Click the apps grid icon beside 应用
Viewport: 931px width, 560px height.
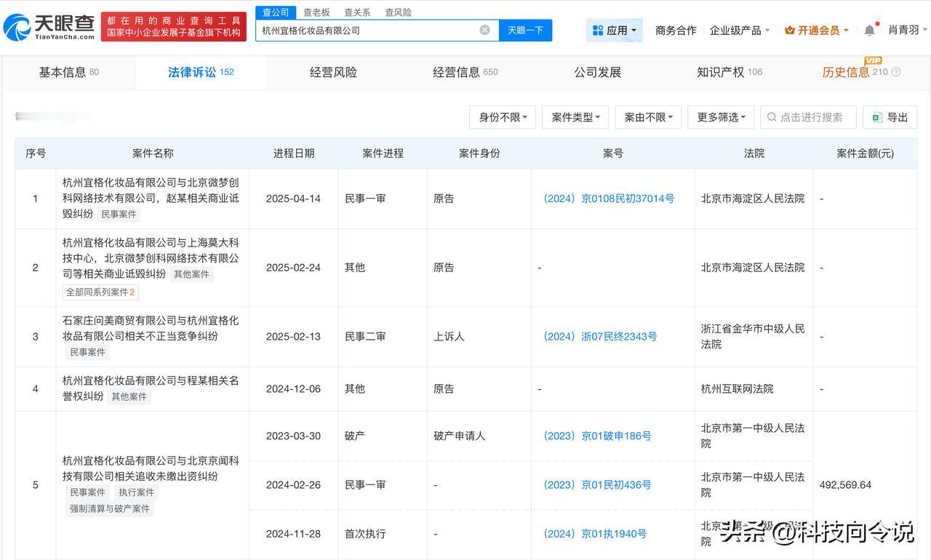click(598, 31)
